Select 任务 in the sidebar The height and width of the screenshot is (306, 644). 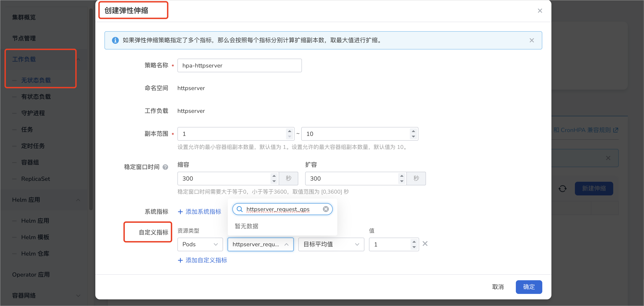coord(27,130)
